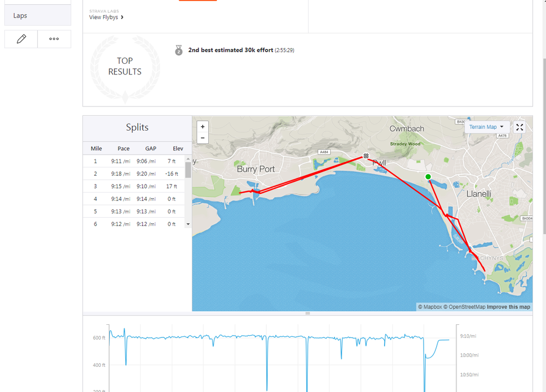Select mile 2 split with -16 ft

(x=134, y=174)
